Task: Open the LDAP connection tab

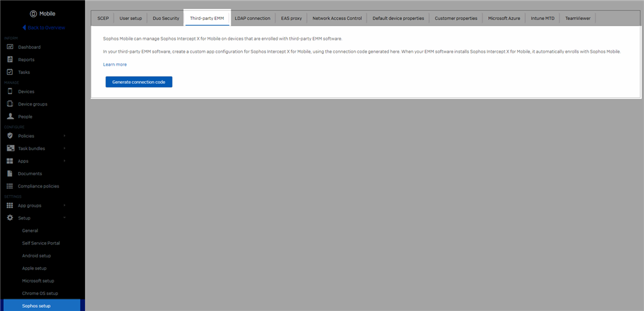Action: pos(252,19)
